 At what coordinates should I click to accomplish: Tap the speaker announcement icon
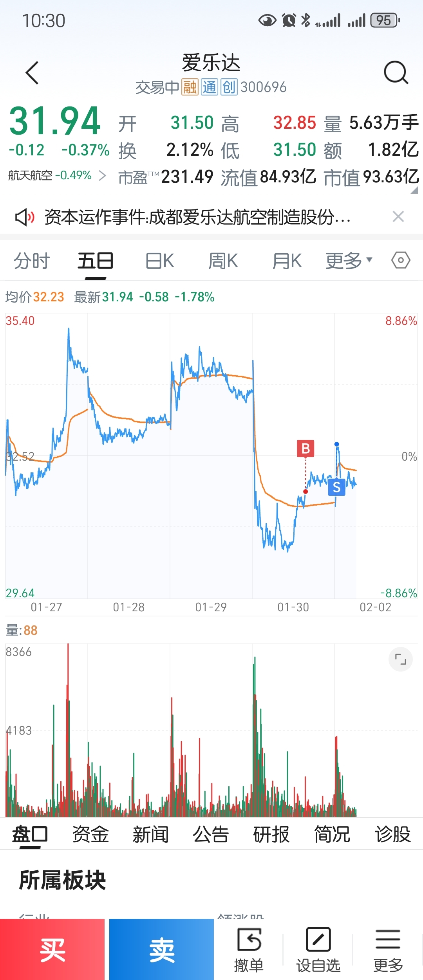24,217
